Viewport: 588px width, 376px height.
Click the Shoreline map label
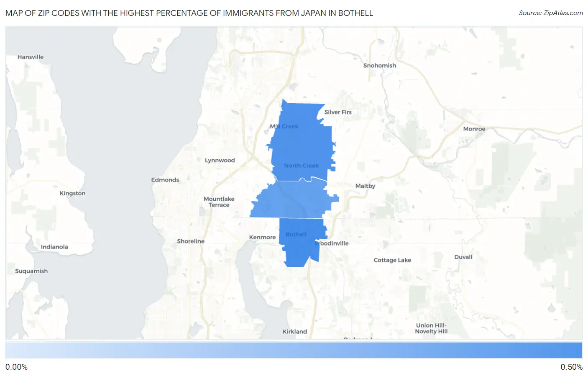point(191,241)
